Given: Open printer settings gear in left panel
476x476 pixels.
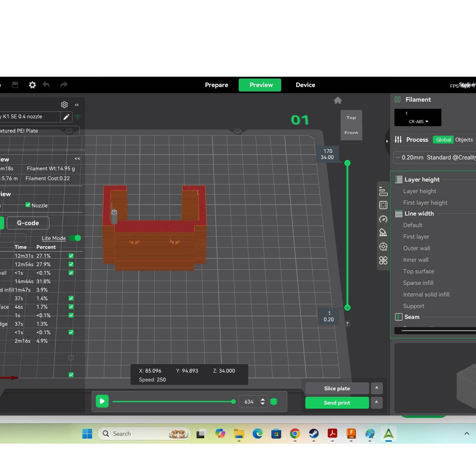Looking at the screenshot, I should (x=64, y=105).
